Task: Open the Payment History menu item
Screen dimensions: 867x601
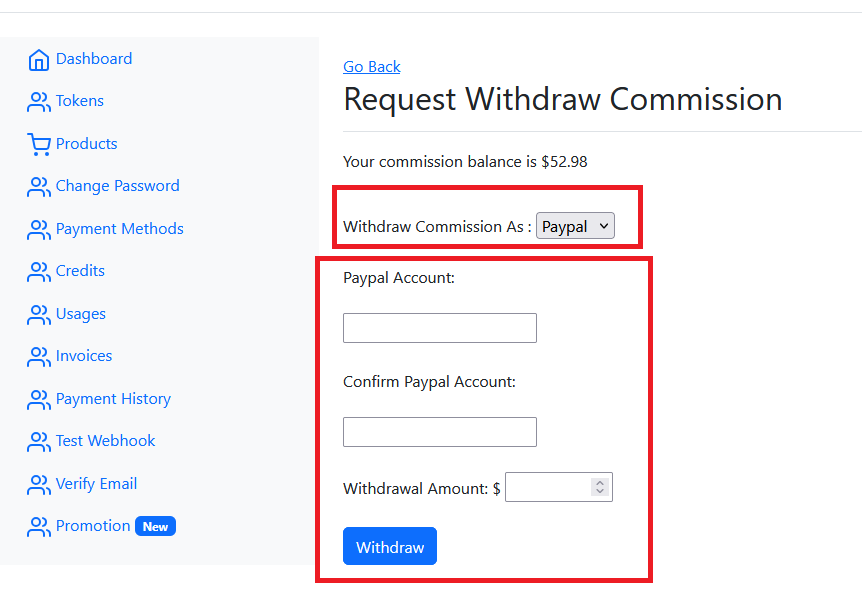Action: [x=113, y=399]
